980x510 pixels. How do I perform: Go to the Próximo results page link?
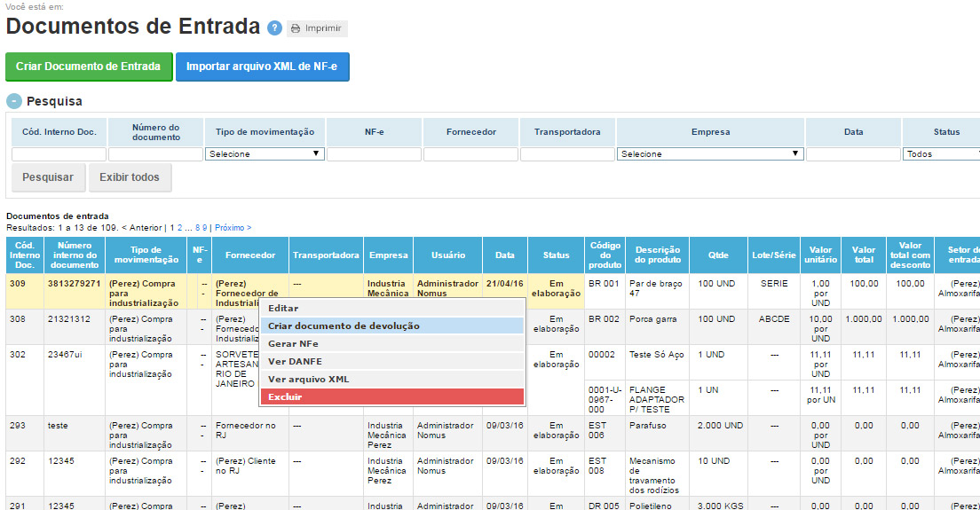pyautogui.click(x=233, y=228)
